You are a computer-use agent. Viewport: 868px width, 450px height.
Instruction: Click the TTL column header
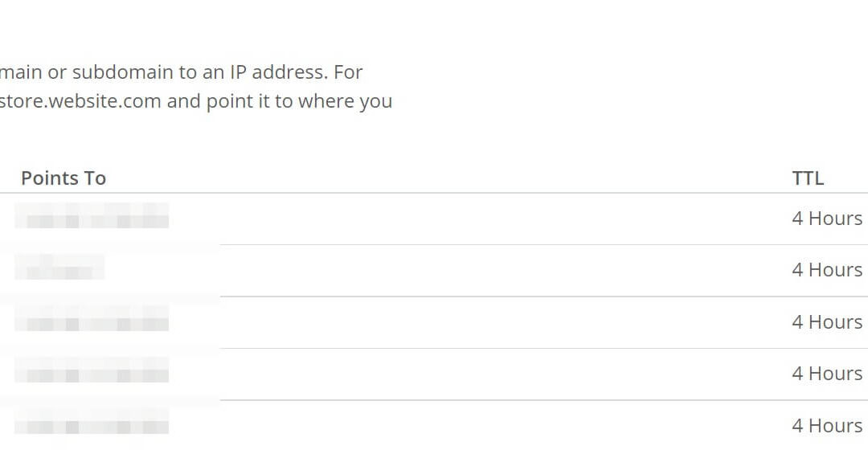808,178
